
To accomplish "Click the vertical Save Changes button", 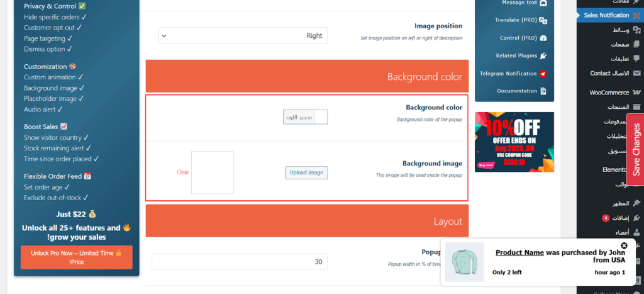I will (635, 149).
